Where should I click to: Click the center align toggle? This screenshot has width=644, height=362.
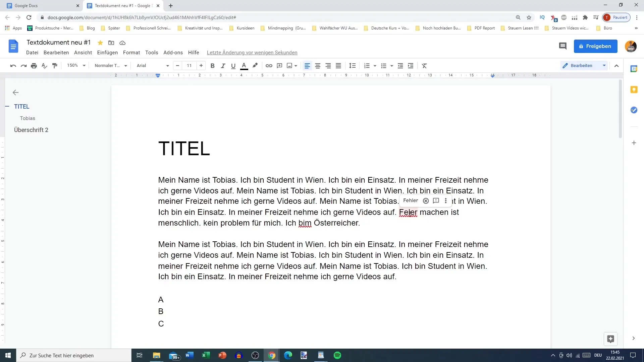(318, 65)
